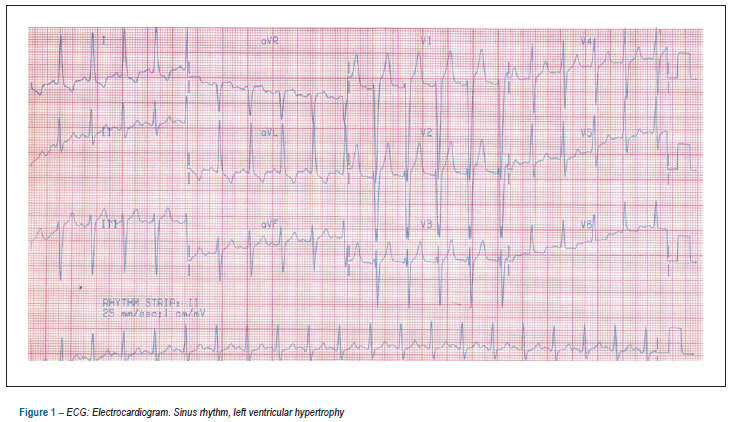Click the aVR lead label

(x=269, y=41)
